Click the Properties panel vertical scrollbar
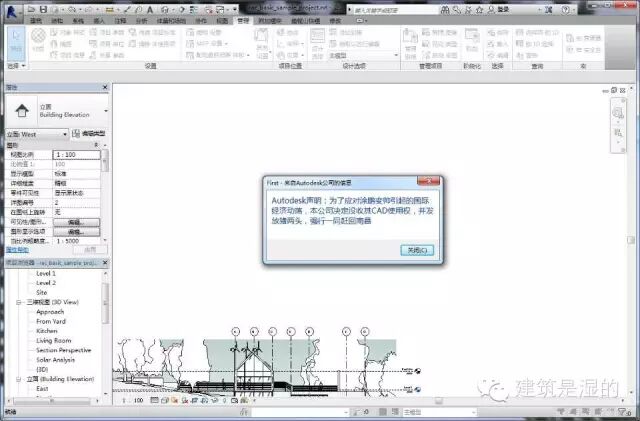 click(x=105, y=159)
